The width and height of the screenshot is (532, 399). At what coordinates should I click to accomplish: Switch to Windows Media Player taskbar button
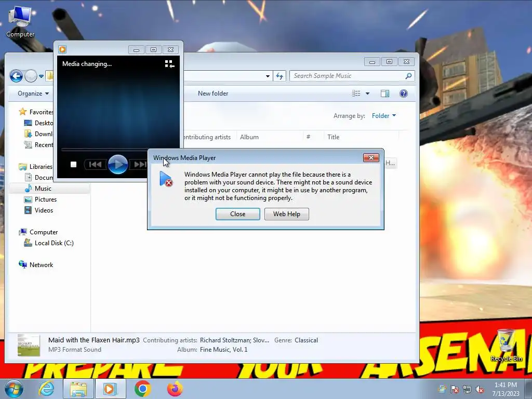[x=110, y=389]
